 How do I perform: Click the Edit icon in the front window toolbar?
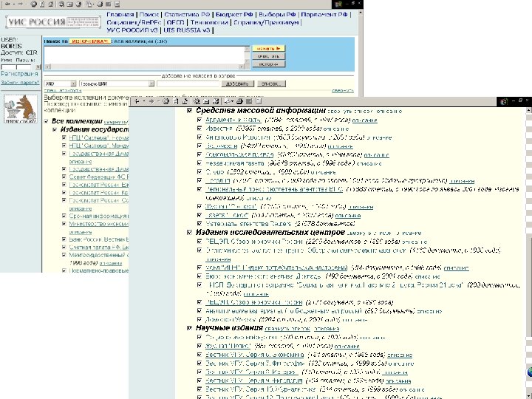[249, 101]
